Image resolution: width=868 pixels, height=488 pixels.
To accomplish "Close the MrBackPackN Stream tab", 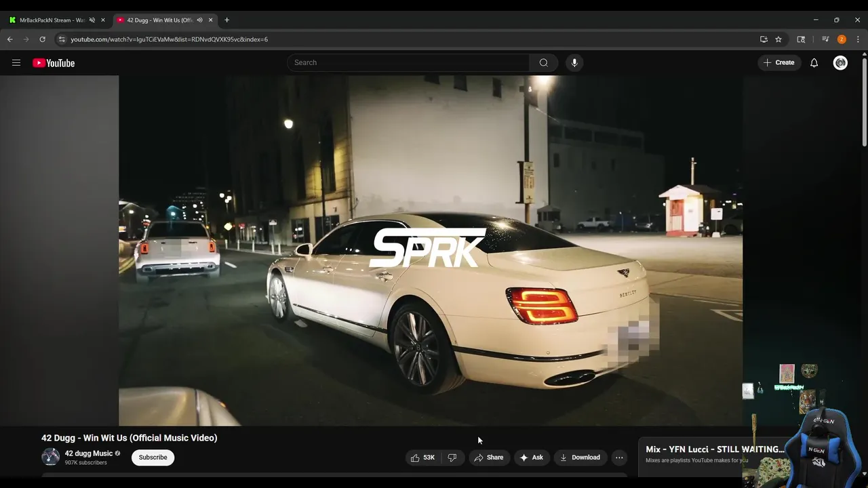I will (x=103, y=20).
